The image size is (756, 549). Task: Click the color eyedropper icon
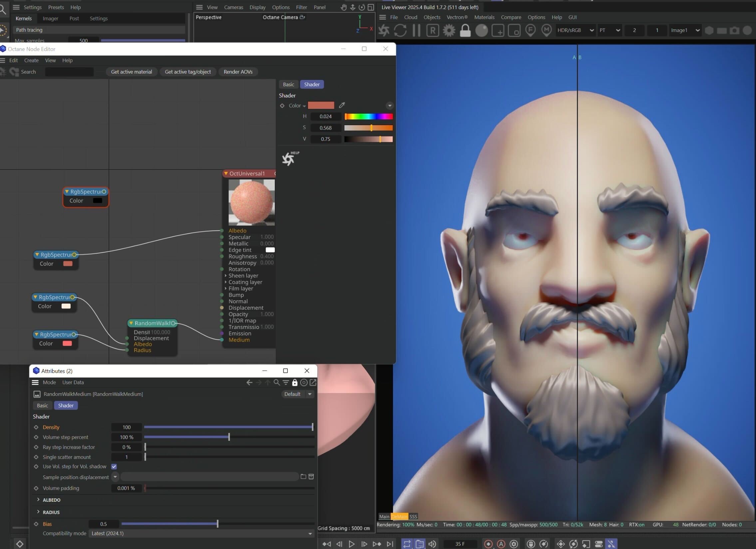(342, 105)
